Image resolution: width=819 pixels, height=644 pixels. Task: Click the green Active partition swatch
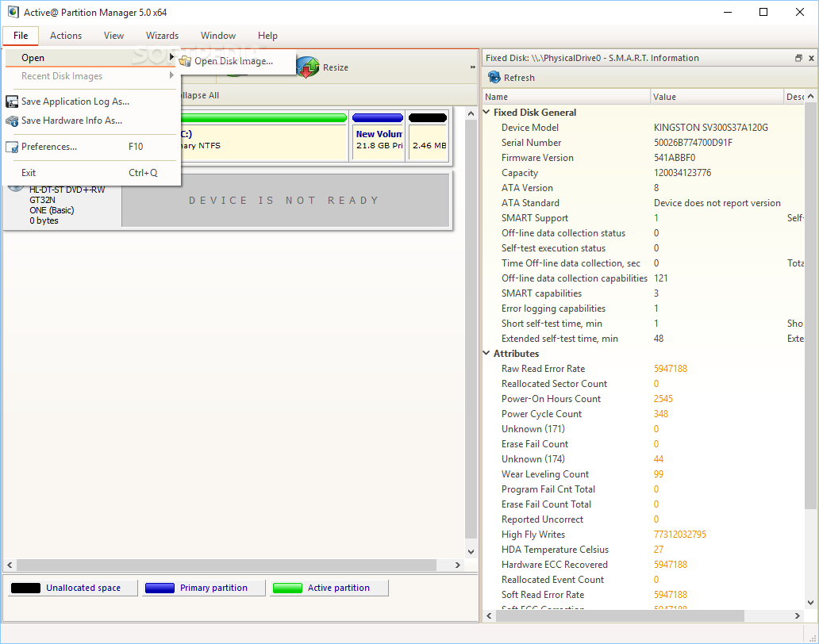(287, 588)
